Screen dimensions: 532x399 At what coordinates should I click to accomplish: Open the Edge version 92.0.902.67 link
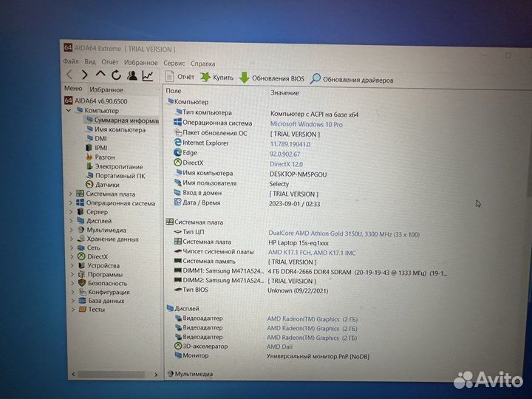coord(284,154)
